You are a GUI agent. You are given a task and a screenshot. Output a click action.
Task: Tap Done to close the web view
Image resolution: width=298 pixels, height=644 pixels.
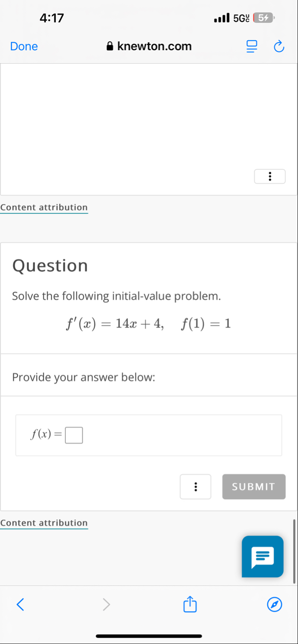24,46
